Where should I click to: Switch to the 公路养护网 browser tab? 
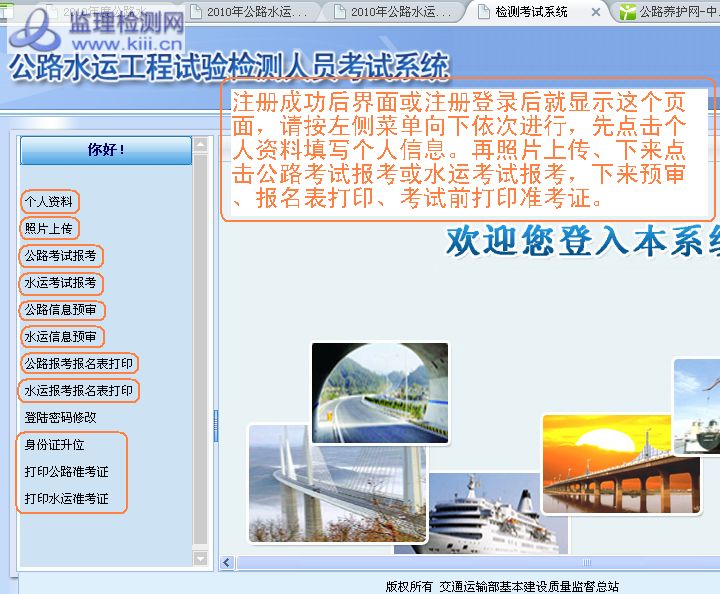(670, 12)
